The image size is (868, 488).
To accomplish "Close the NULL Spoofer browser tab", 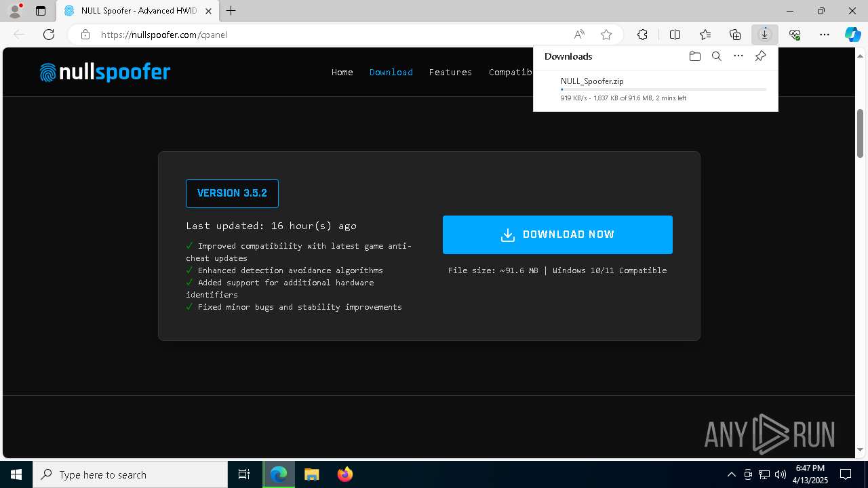I will 209,11.
